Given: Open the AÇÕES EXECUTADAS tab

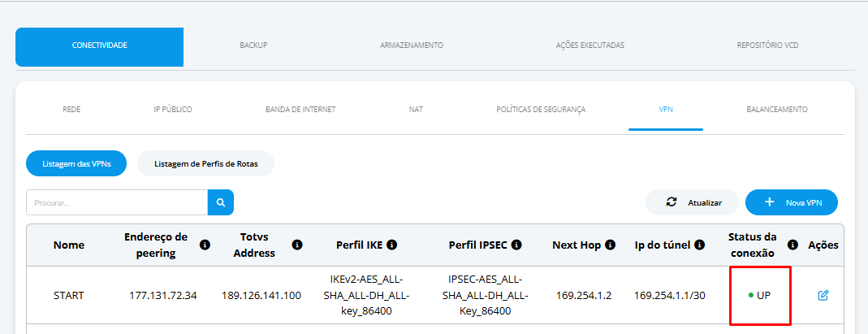Looking at the screenshot, I should (x=589, y=46).
